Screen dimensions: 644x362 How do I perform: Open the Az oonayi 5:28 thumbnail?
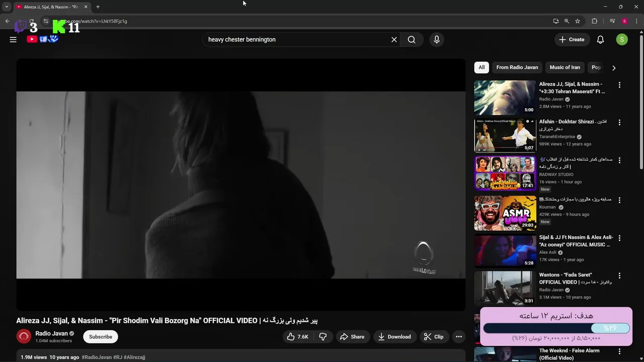(x=505, y=251)
